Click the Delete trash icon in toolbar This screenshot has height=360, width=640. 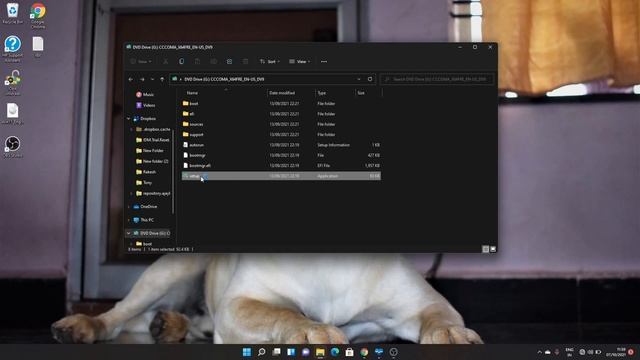[x=245, y=62]
